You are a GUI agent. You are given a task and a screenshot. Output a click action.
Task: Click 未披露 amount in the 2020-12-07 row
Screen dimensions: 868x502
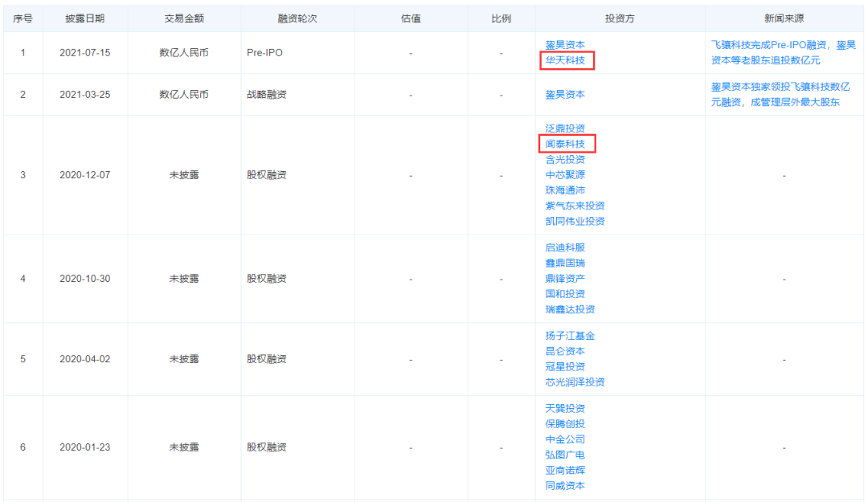pyautogui.click(x=184, y=175)
